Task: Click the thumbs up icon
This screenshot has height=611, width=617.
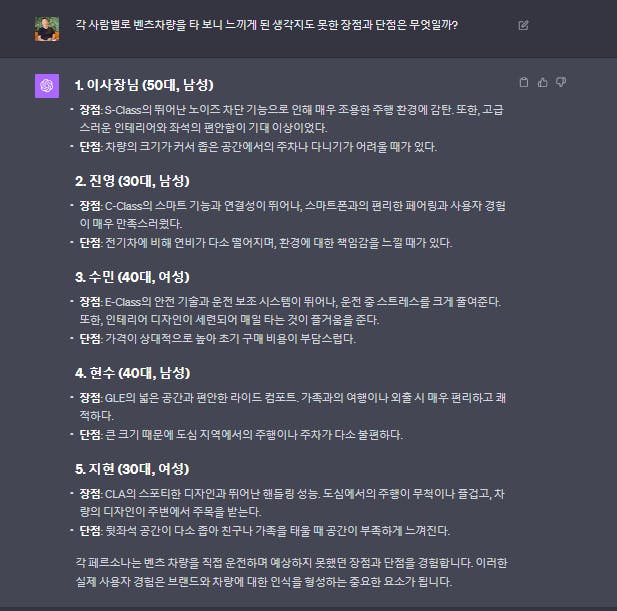Action: pyautogui.click(x=543, y=82)
